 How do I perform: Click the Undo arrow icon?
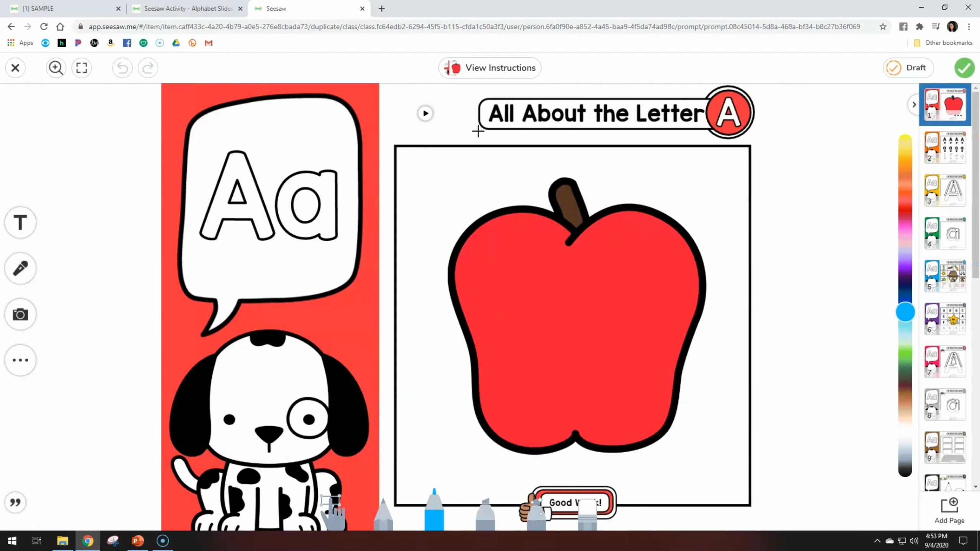click(122, 67)
